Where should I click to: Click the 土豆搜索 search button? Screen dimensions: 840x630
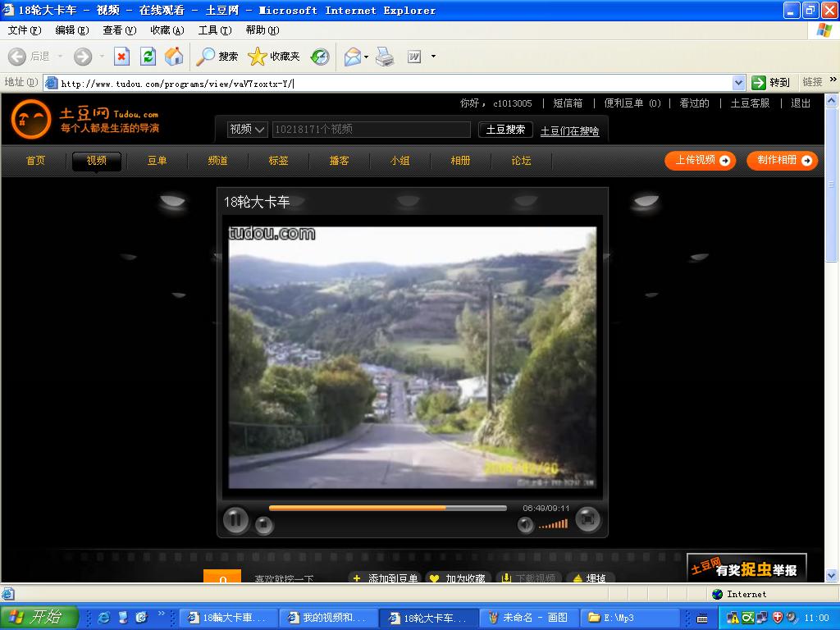(x=505, y=130)
